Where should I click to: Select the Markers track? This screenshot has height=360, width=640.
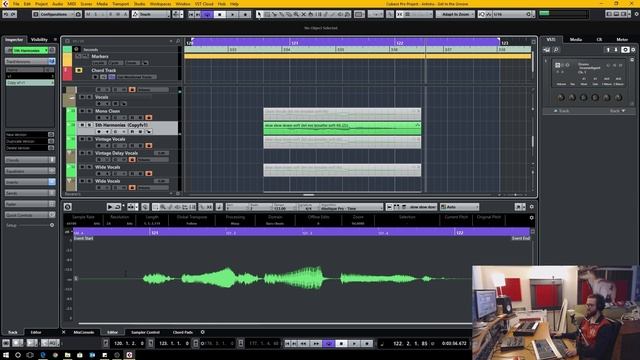100,56
